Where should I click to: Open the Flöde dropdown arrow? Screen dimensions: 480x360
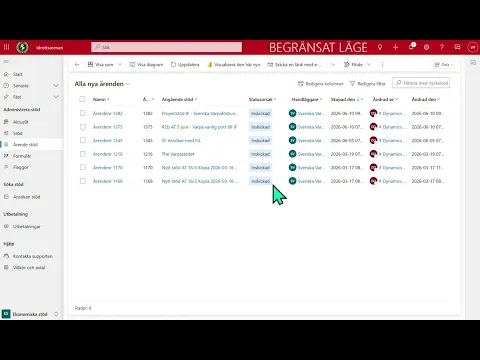pyautogui.click(x=369, y=64)
